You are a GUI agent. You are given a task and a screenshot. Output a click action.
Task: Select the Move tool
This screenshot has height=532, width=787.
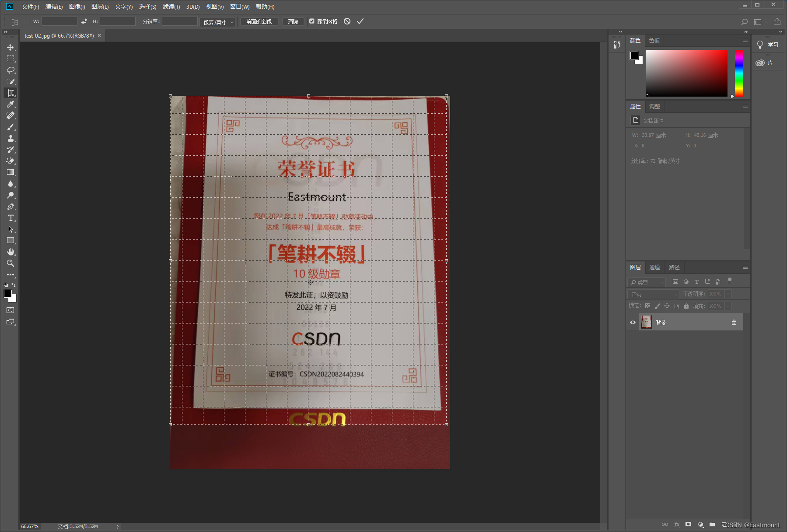[10, 47]
